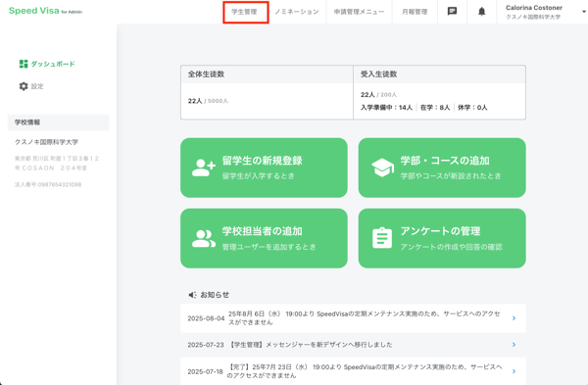Open the 2025-07-18 【完了】 notice
The image size is (588, 385).
click(353, 371)
